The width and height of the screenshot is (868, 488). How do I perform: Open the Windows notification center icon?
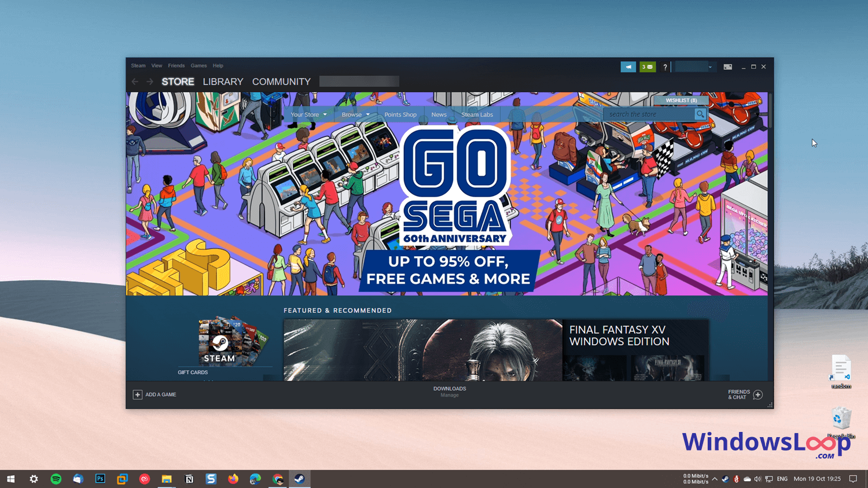[853, 479]
